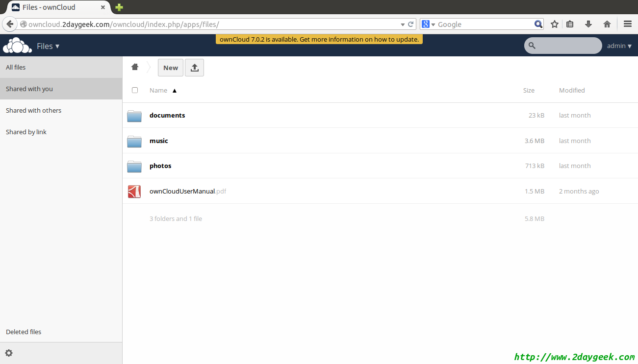638x364 pixels.
Task: Tick the select-all files checkbox
Action: pyautogui.click(x=135, y=90)
